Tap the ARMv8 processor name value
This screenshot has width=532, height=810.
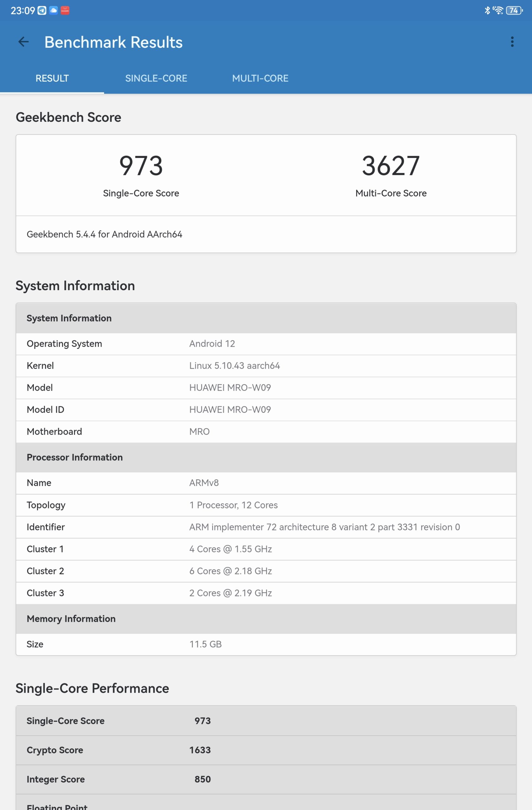(x=204, y=483)
